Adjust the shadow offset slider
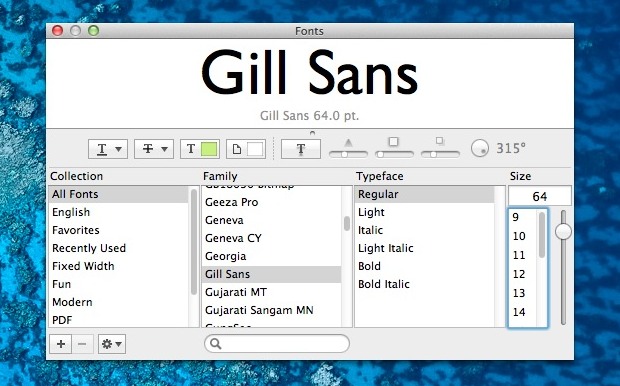Screen dimensions: 620x386 pyautogui.click(x=440, y=154)
